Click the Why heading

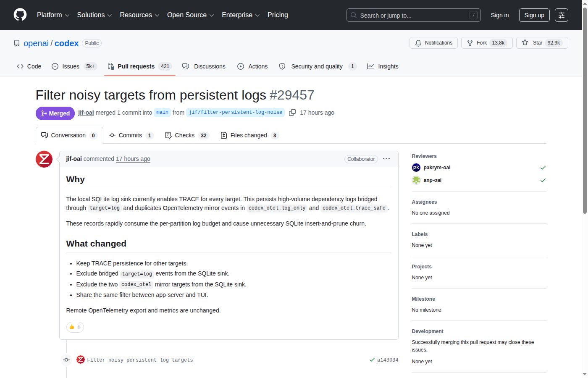(x=75, y=179)
